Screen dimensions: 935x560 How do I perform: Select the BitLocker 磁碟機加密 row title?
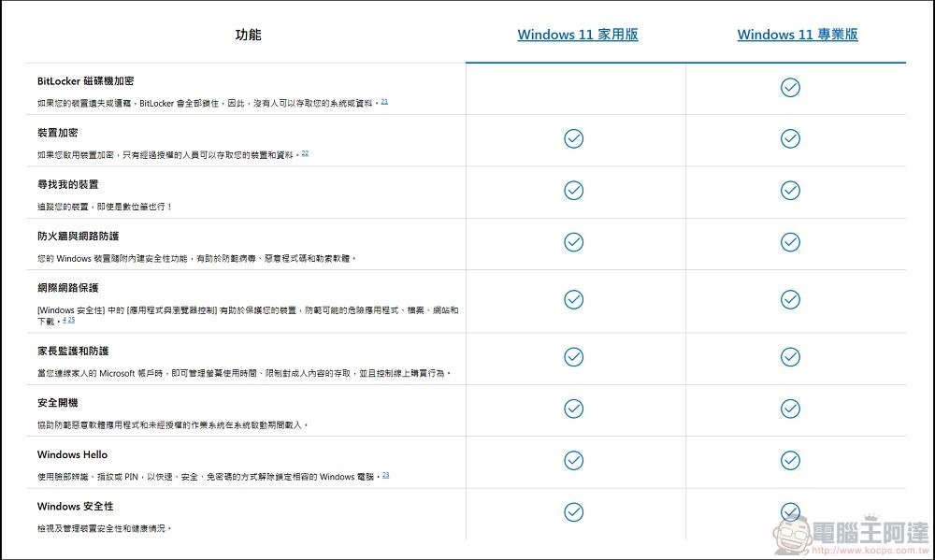point(86,81)
